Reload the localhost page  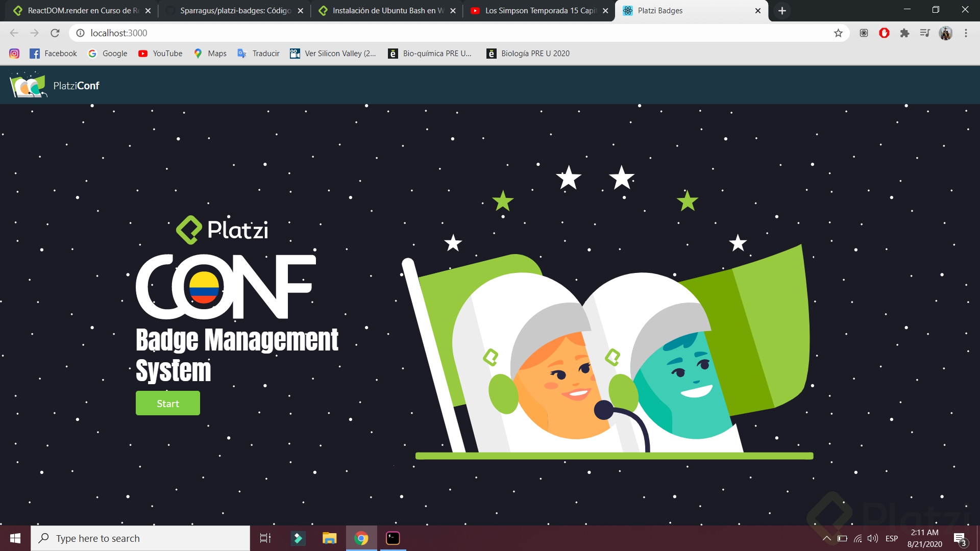coord(55,33)
